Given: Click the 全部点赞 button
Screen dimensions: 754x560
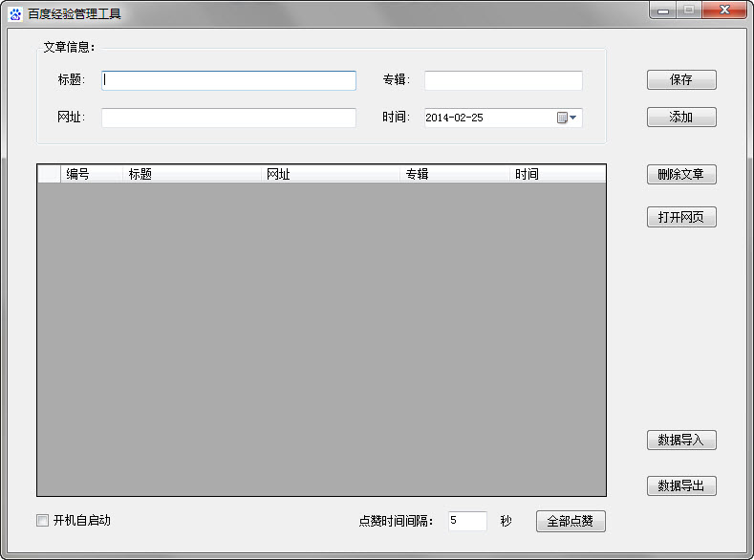Looking at the screenshot, I should coord(571,521).
